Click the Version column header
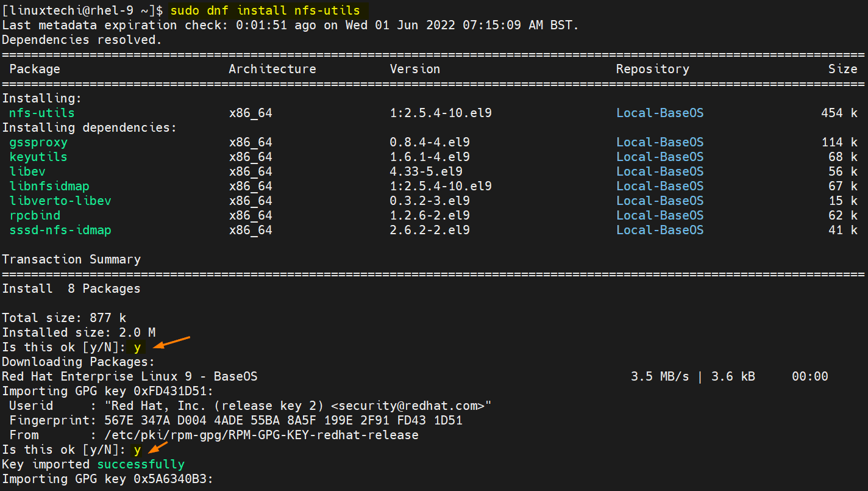 click(415, 69)
